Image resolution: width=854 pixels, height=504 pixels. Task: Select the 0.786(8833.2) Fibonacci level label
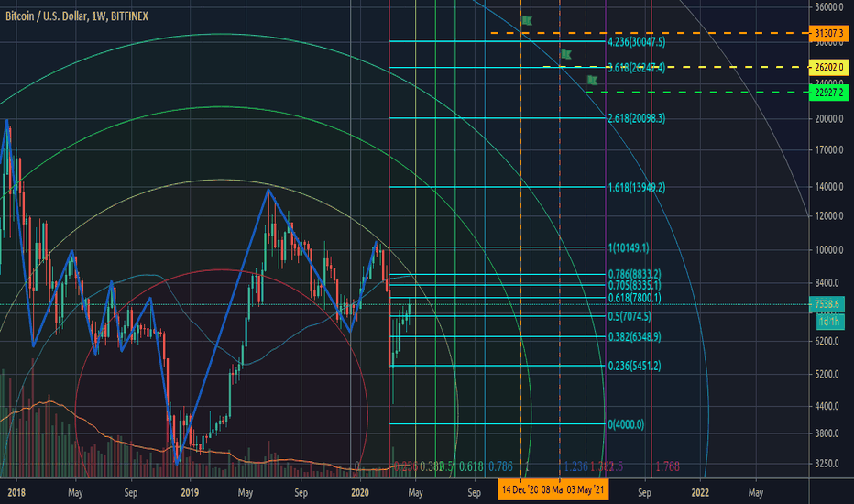coord(634,274)
